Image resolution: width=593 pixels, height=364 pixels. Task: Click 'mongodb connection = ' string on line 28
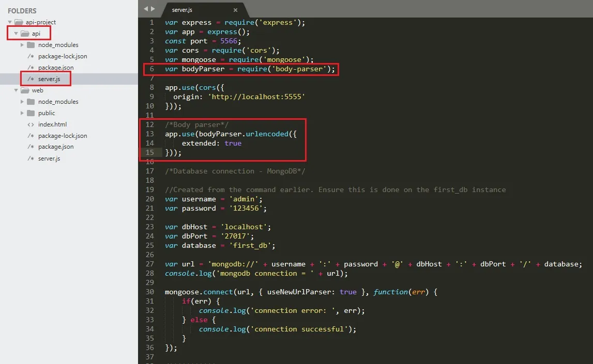(x=265, y=273)
